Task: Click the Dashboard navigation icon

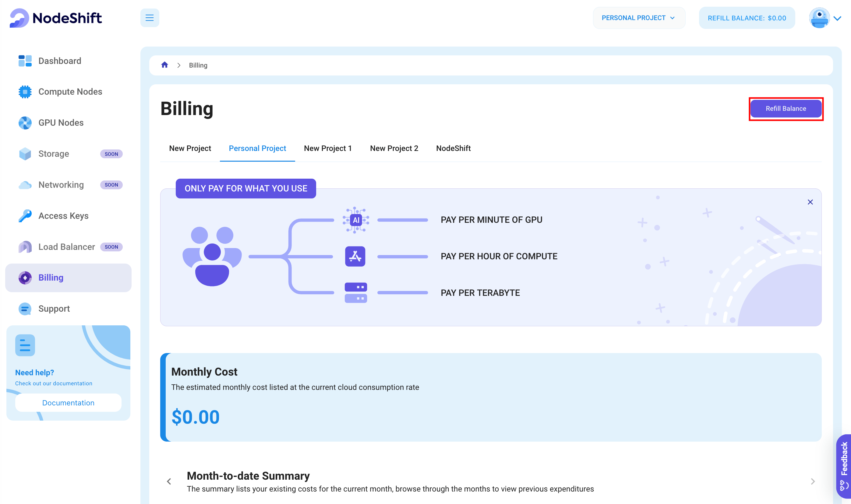Action: click(x=25, y=60)
